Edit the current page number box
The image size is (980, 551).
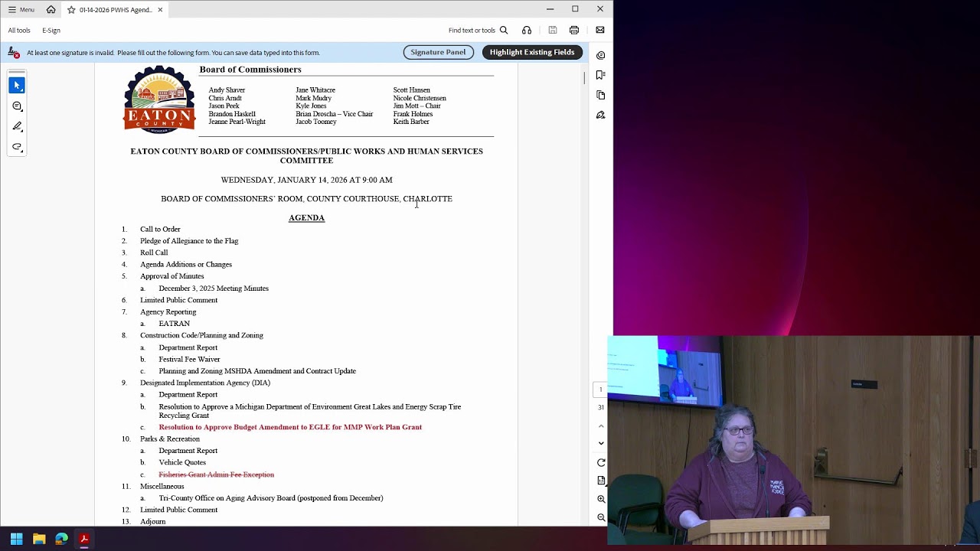(601, 390)
